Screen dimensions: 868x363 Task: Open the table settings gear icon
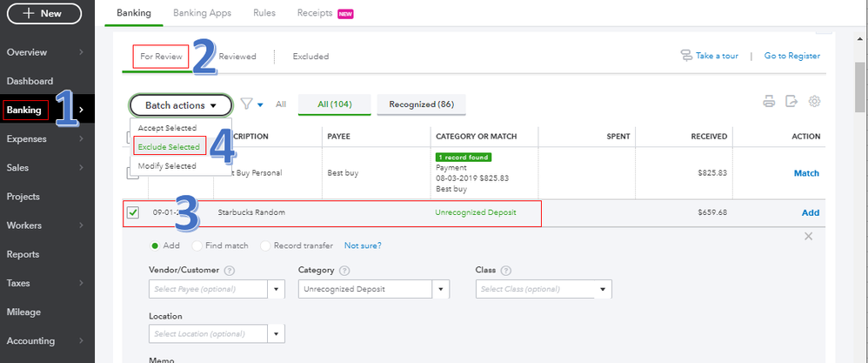coord(815,102)
